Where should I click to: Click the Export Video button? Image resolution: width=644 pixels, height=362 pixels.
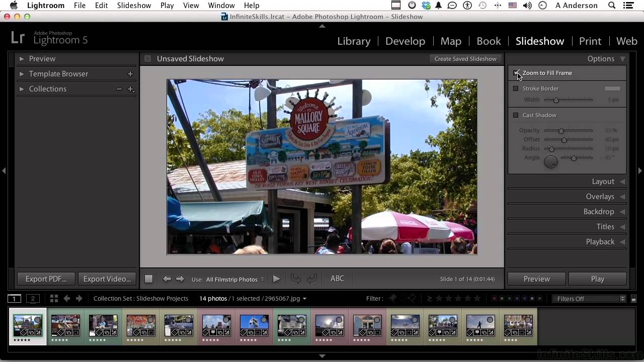pyautogui.click(x=107, y=279)
